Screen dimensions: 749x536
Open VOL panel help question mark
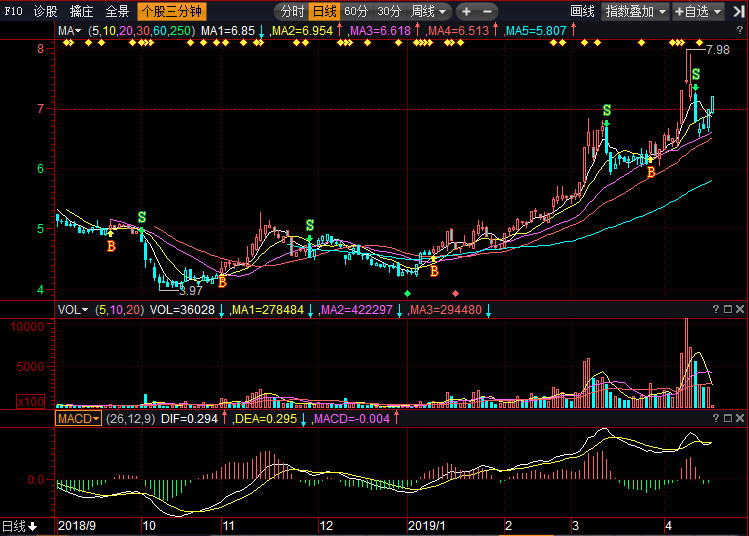tap(716, 309)
